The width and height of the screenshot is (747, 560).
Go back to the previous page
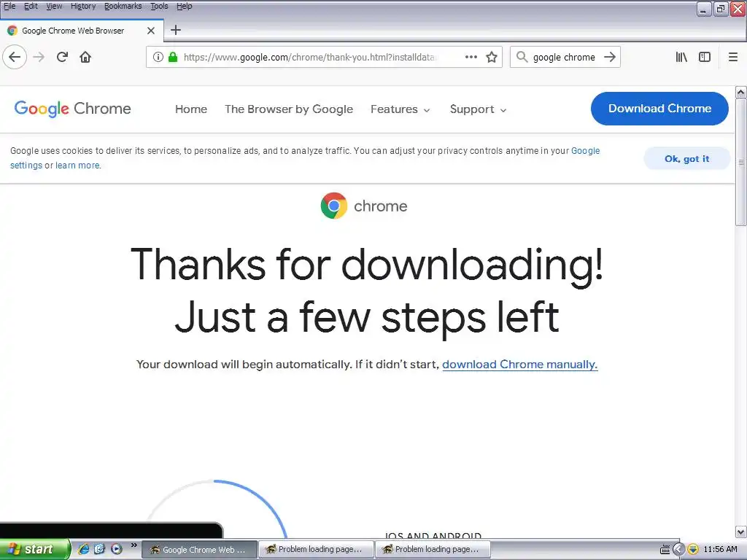[15, 57]
